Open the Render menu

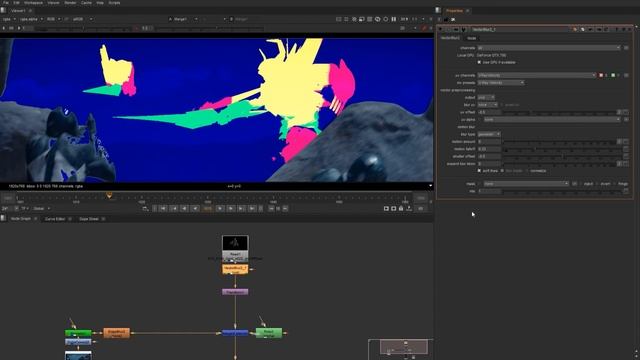[70, 2]
